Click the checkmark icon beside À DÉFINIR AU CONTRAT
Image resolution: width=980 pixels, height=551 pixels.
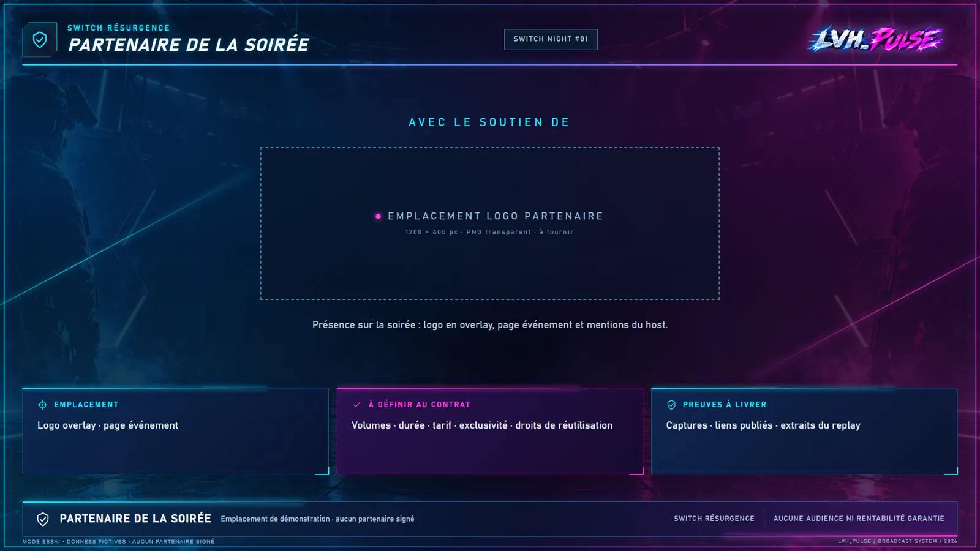(x=357, y=405)
